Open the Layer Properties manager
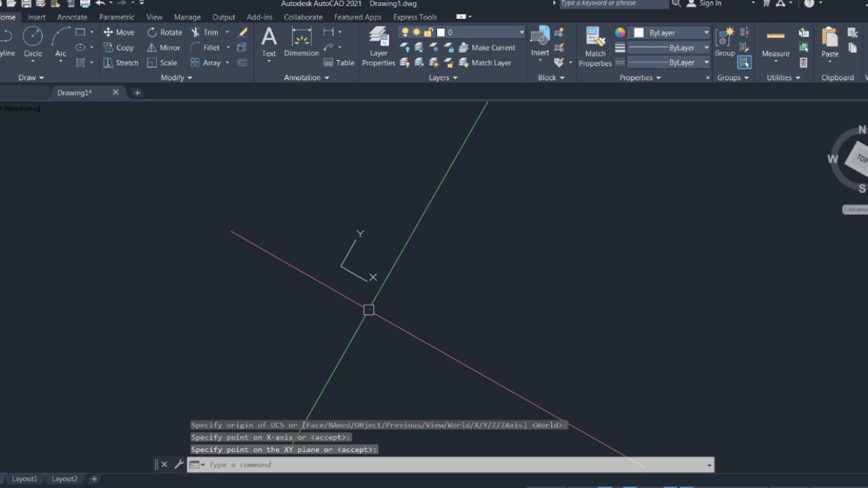 378,47
